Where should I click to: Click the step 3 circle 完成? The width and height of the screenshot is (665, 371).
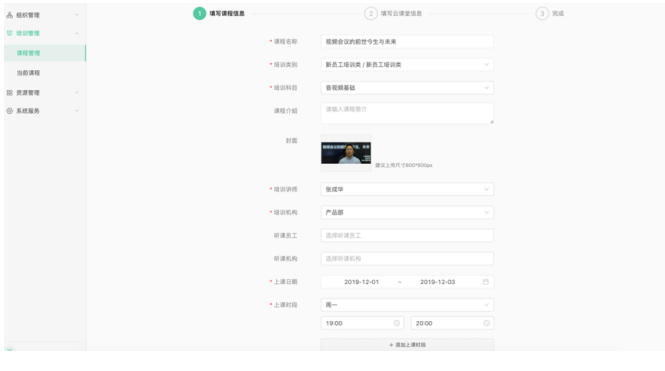click(x=542, y=14)
